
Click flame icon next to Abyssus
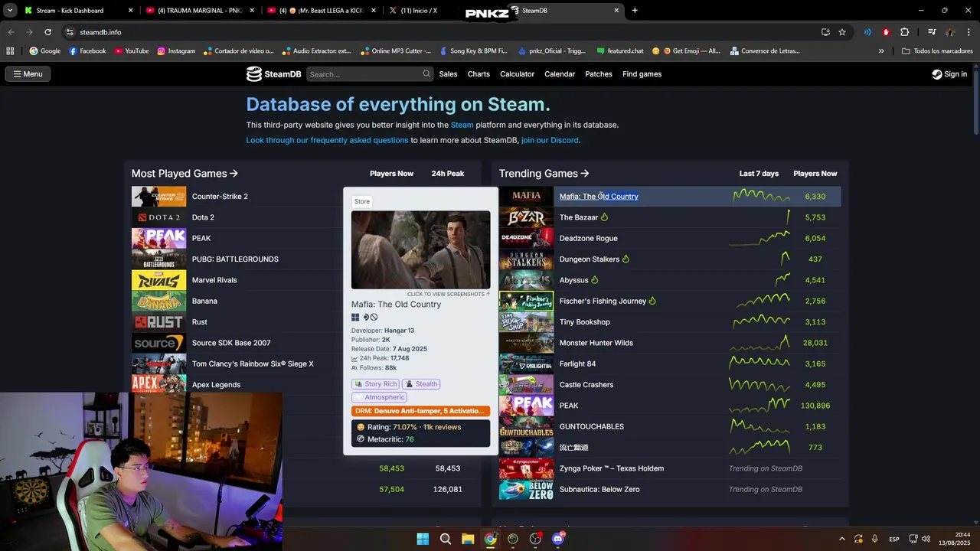[595, 280]
